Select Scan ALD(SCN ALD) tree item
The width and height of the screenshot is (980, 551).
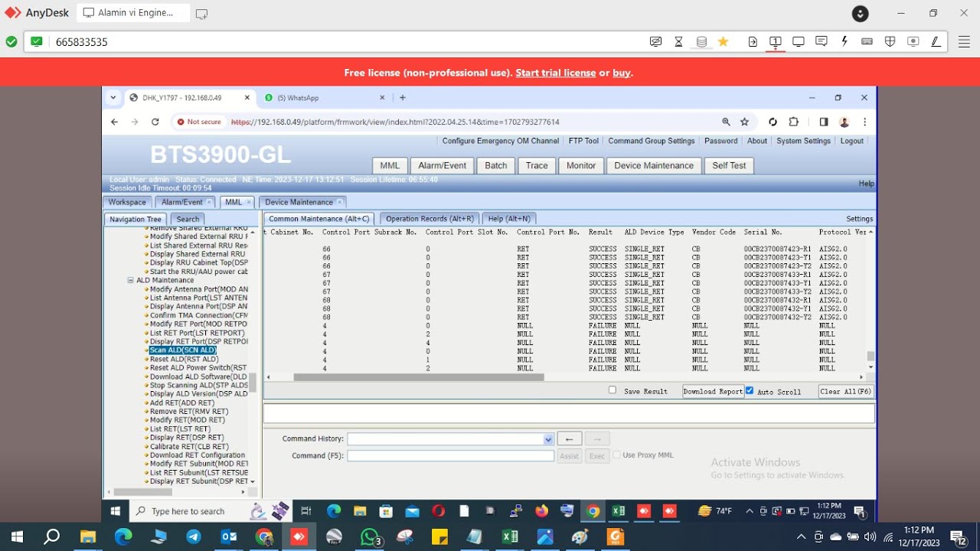(183, 350)
